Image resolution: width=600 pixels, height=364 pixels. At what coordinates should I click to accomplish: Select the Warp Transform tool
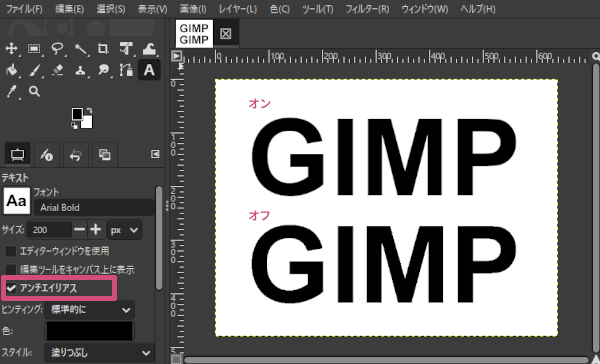(x=149, y=49)
